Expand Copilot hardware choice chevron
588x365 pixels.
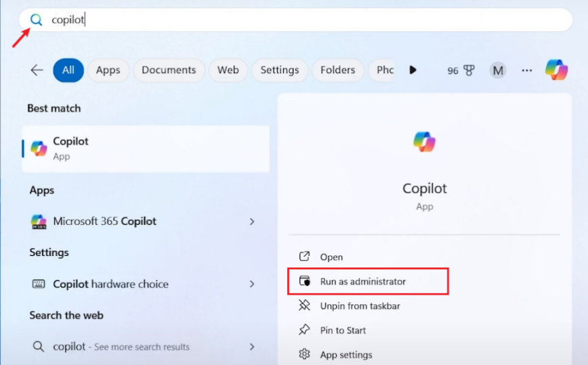click(252, 284)
